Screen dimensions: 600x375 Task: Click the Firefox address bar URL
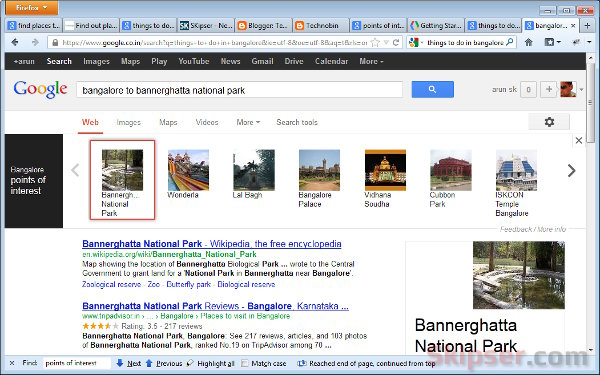(x=214, y=42)
